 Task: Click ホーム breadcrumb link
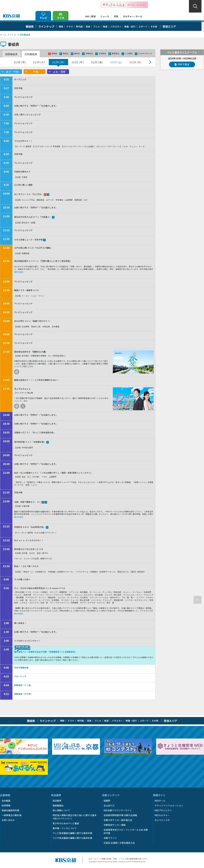(x=3, y=35)
